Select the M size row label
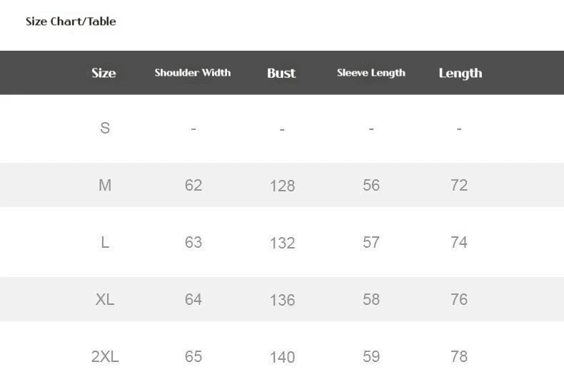This screenshot has height=392, width=564. coord(105,186)
